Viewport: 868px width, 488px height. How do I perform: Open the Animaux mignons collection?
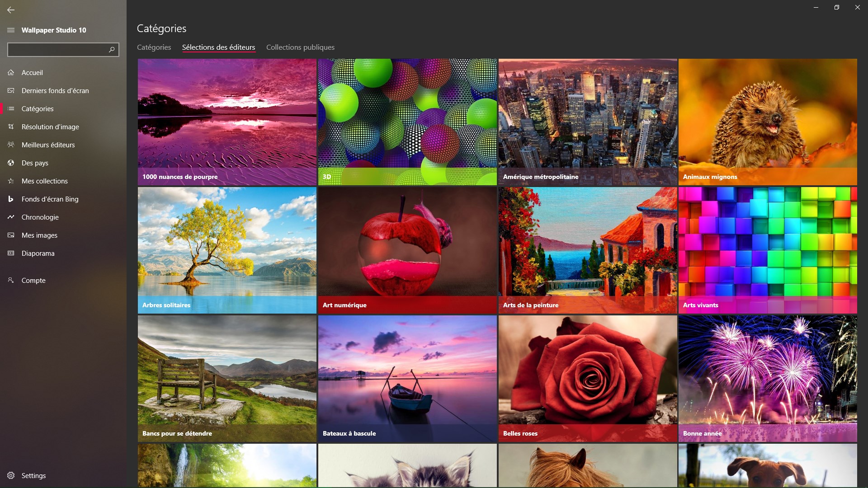(767, 121)
